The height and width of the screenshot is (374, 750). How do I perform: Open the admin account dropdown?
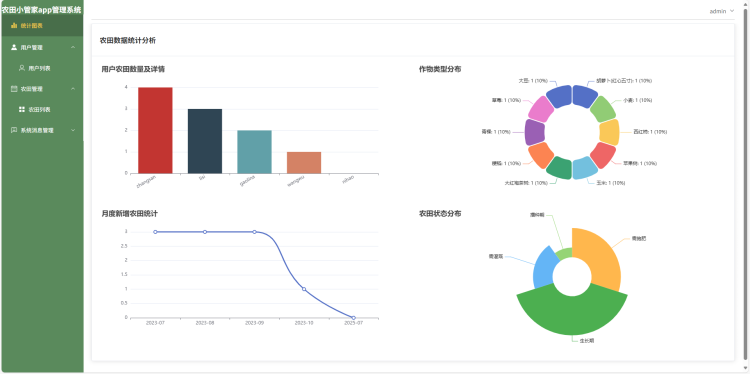click(721, 11)
